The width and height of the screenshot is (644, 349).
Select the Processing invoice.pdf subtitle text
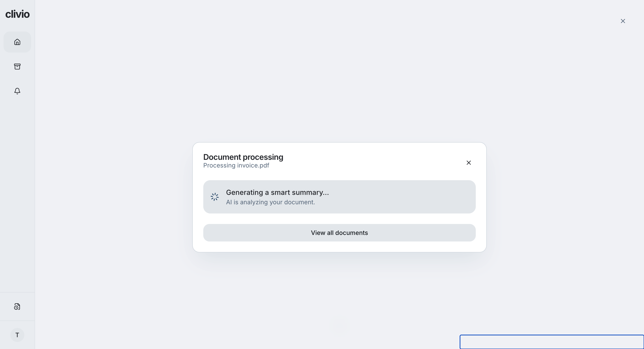click(x=236, y=165)
